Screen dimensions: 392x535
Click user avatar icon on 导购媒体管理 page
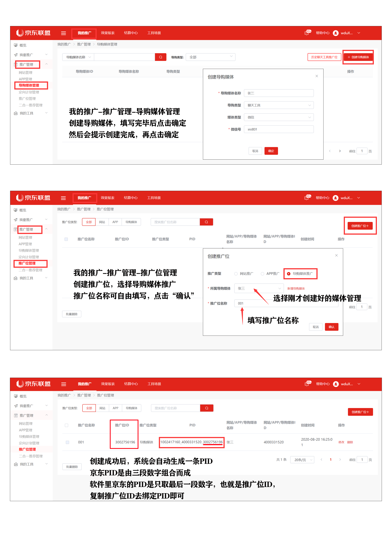[335, 33]
